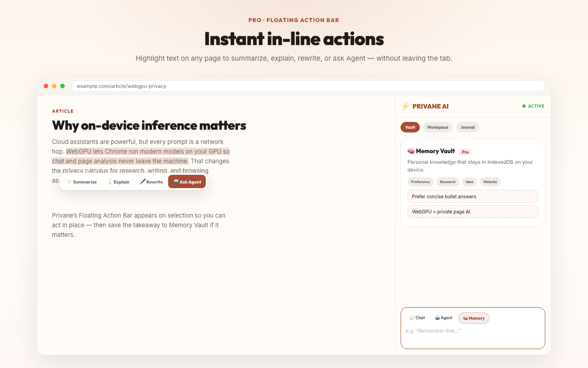588x368 pixels.
Task: Click the Summarize sparkle icon
Action: [x=69, y=182]
